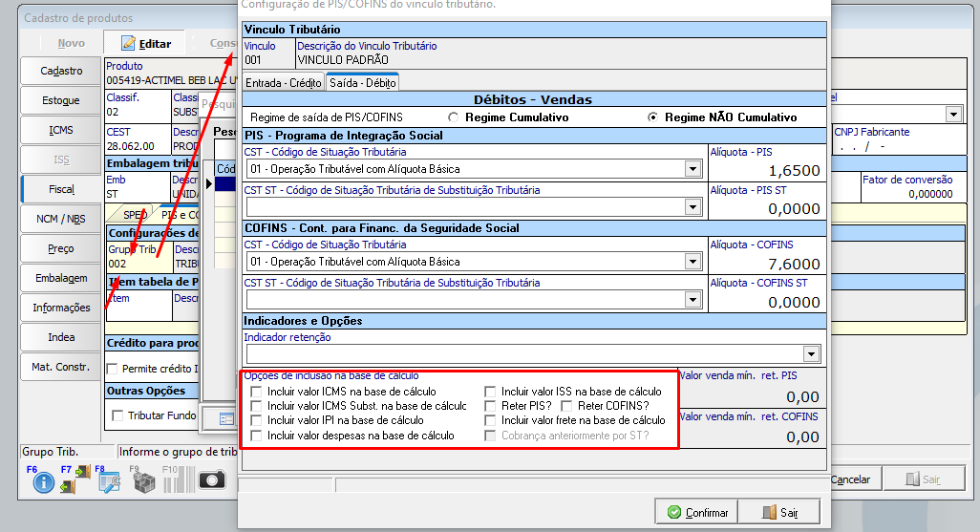The height and width of the screenshot is (532, 980).
Task: Click the F6 blue information icon
Action: (x=43, y=482)
